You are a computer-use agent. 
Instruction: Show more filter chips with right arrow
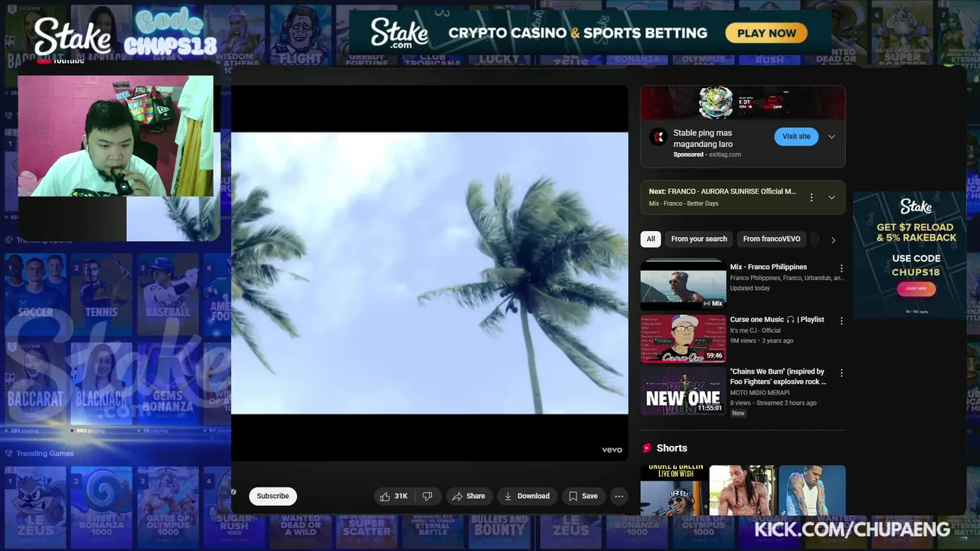tap(833, 240)
